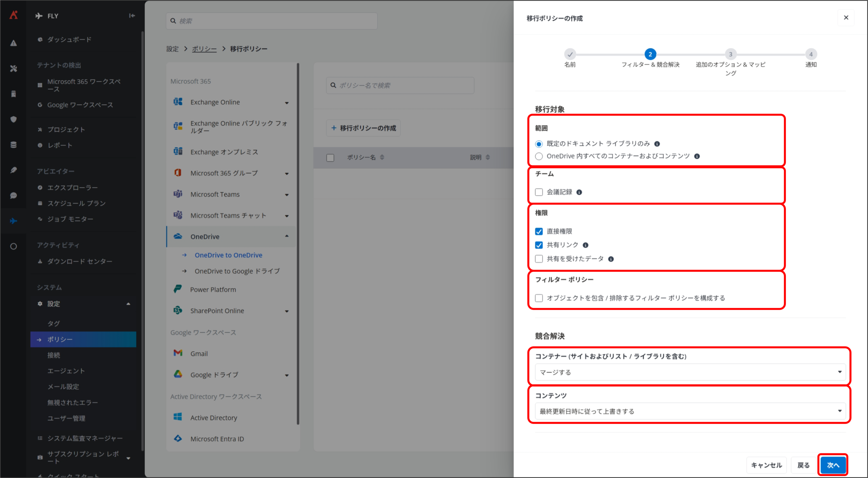Click the Microsoft Entra ID icon

[178, 439]
